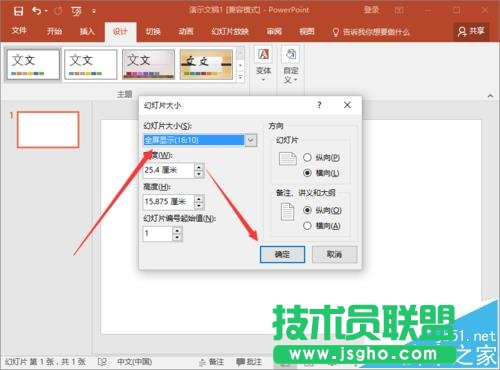This screenshot has width=500, height=370.
Task: Click the Undo arrow icon
Action: (x=36, y=11)
